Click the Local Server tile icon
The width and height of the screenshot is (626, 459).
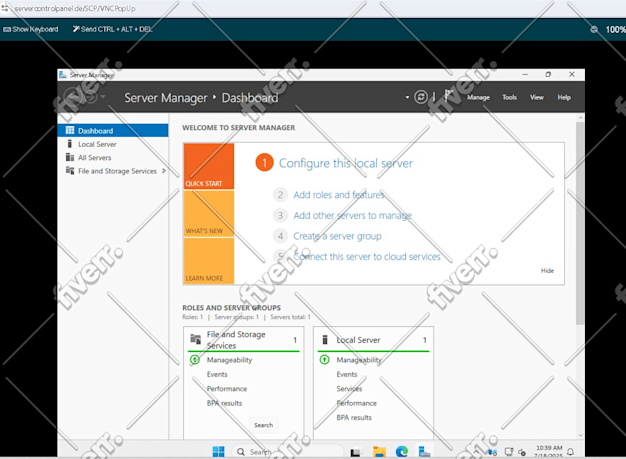coord(325,340)
